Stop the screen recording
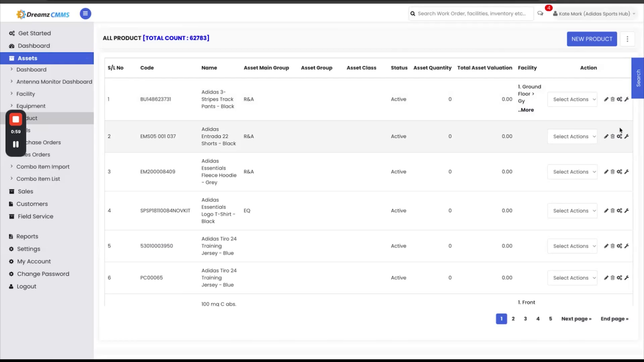The height and width of the screenshot is (362, 644). coord(16,119)
